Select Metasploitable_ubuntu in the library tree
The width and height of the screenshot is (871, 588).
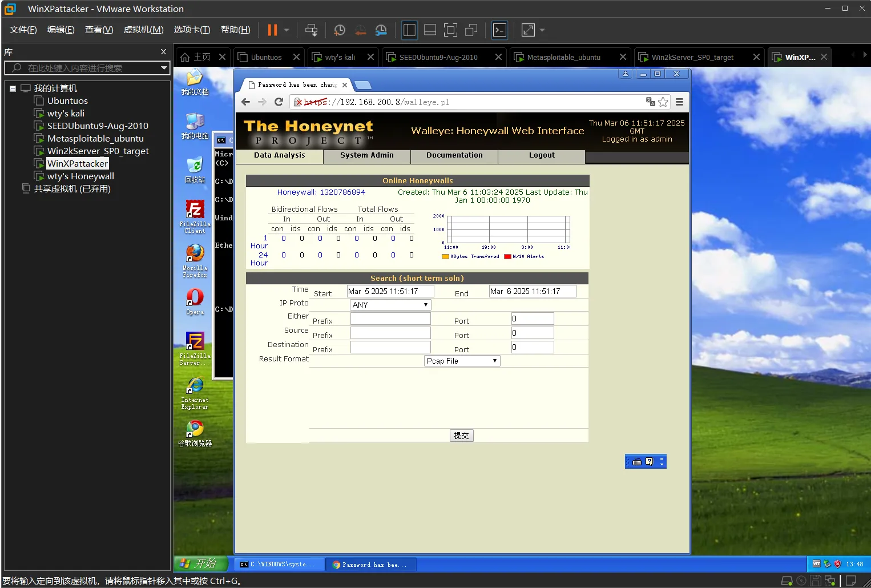95,139
